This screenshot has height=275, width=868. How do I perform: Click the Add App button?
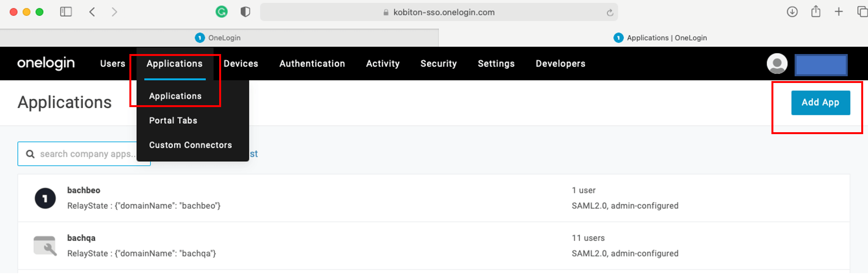820,103
